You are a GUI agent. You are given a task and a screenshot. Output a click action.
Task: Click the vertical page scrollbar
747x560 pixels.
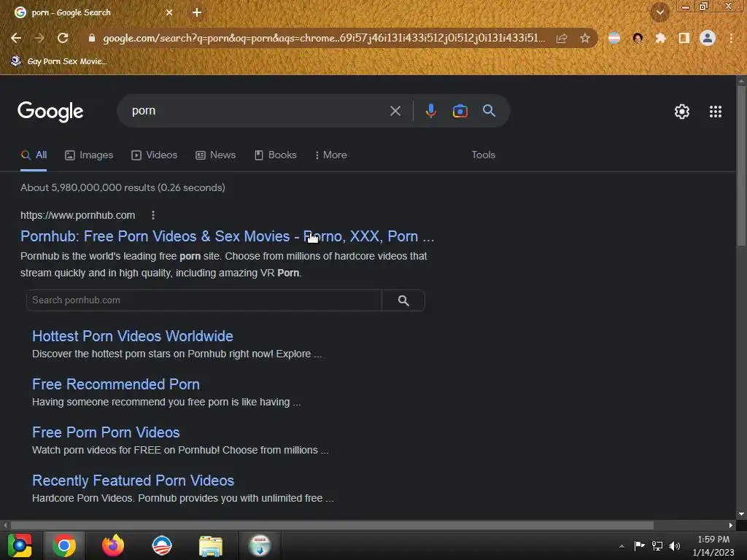tap(741, 167)
